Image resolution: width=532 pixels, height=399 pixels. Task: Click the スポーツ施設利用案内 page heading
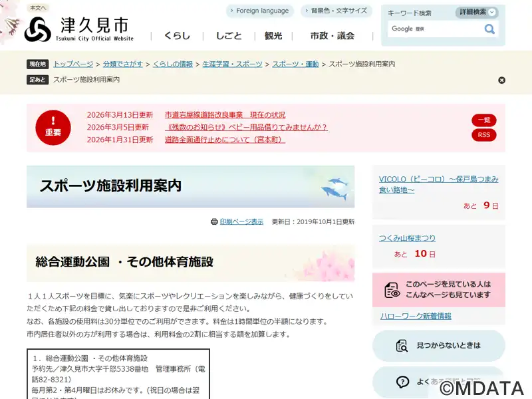tap(110, 186)
